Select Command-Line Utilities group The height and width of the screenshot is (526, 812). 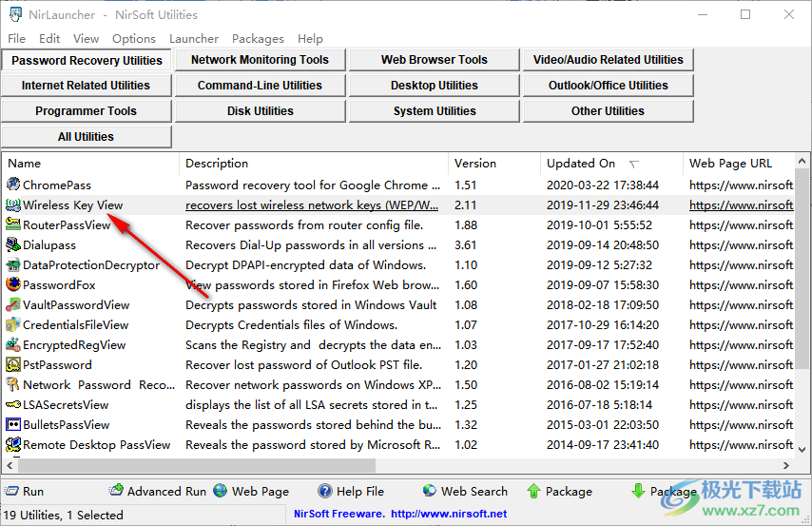point(260,85)
